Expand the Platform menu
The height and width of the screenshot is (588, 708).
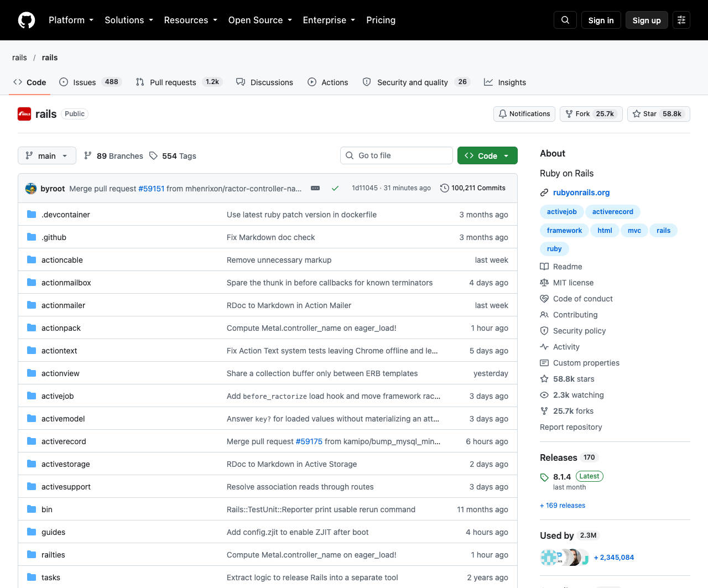[x=71, y=20]
